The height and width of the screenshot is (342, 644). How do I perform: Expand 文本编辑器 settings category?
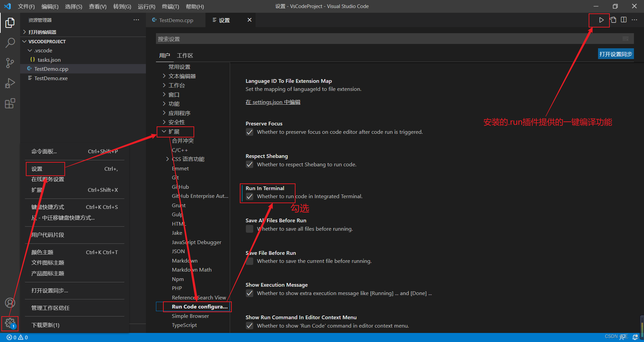pyautogui.click(x=164, y=76)
